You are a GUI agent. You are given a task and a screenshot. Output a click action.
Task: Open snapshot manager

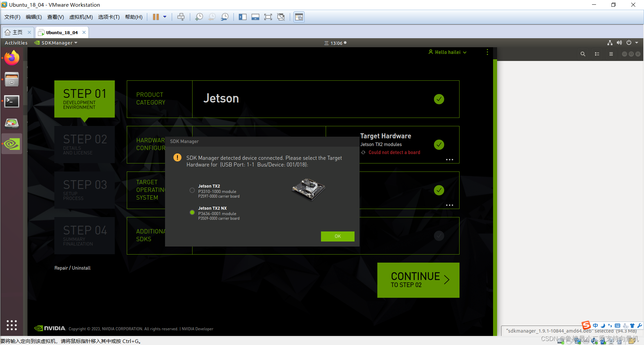(225, 17)
